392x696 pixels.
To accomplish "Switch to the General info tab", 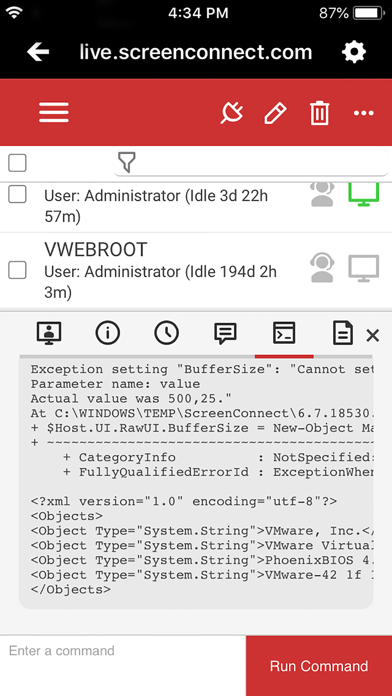I will (108, 333).
